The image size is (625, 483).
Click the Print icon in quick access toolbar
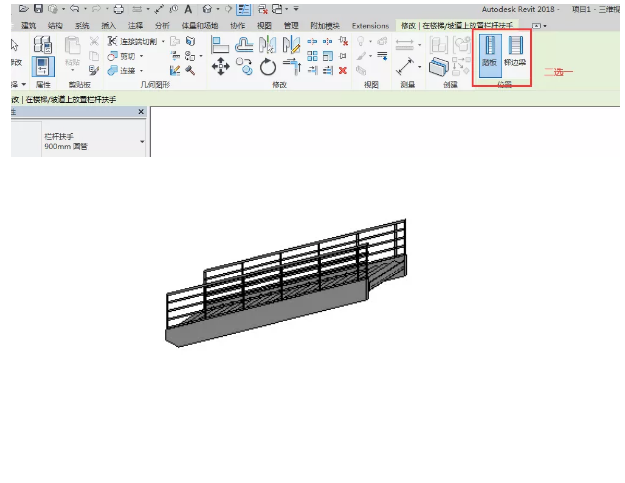click(x=119, y=8)
